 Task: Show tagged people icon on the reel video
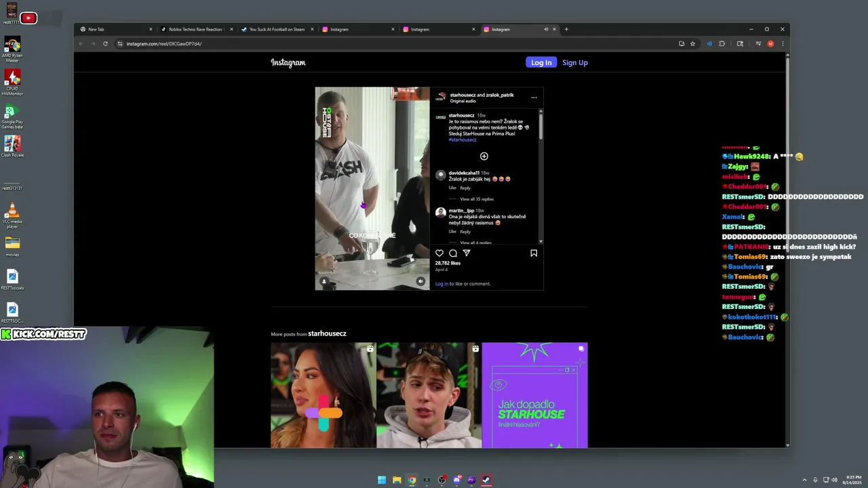tap(324, 281)
